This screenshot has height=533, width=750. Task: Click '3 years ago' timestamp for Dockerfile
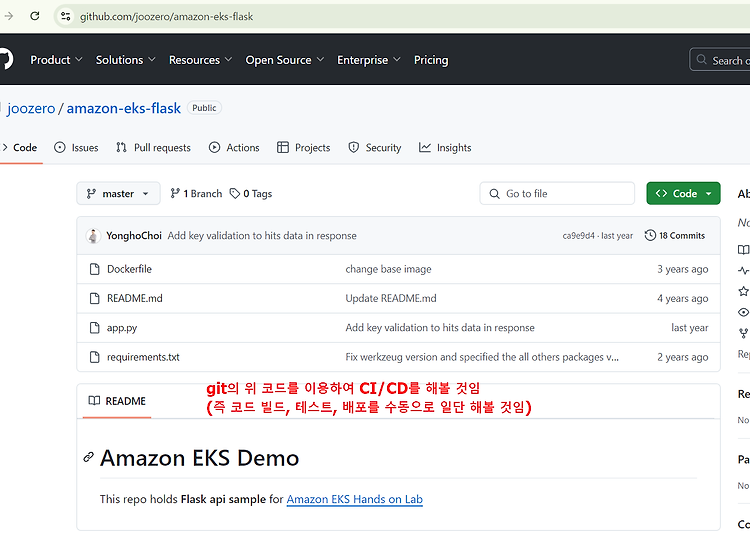[683, 269]
